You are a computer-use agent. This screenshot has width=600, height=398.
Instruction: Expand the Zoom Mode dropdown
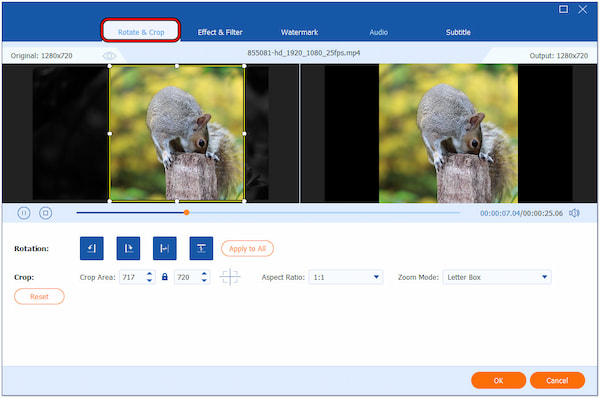(x=497, y=277)
